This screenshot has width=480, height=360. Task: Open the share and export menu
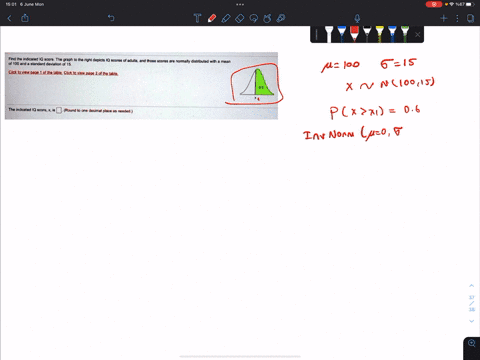[25, 18]
